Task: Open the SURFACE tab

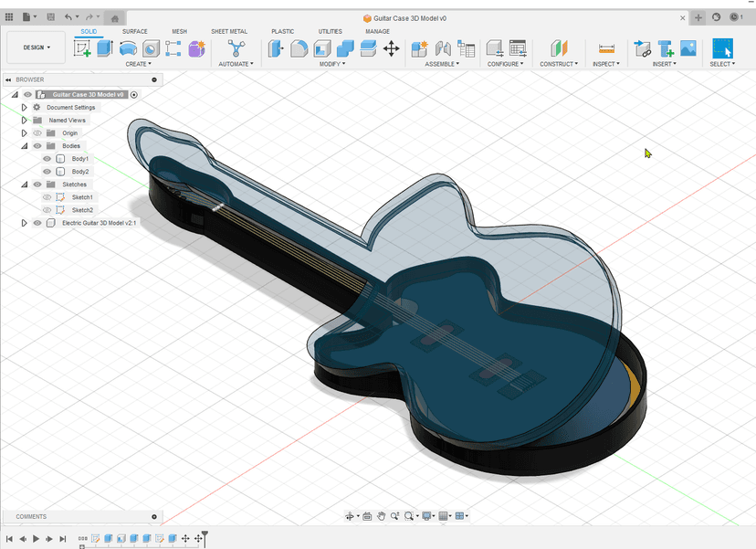Action: (x=134, y=31)
